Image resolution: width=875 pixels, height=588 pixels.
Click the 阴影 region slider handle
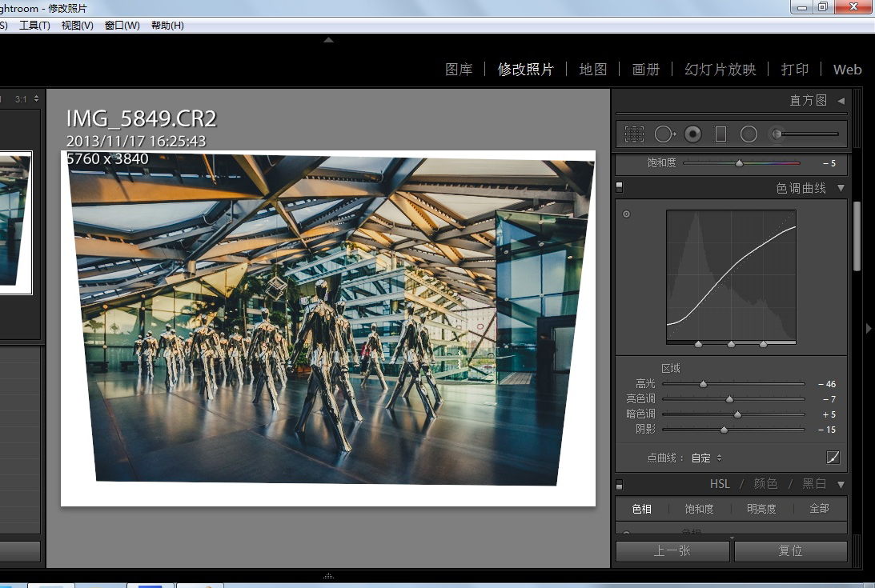click(724, 430)
